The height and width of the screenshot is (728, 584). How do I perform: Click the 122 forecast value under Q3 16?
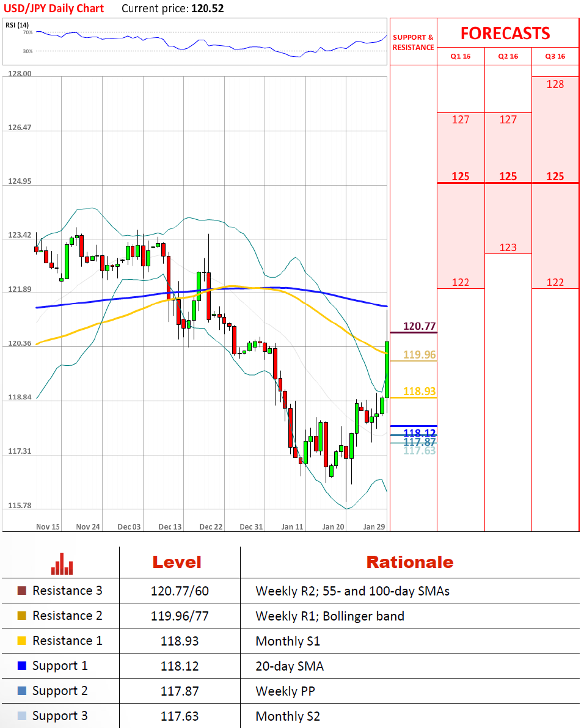pyautogui.click(x=555, y=282)
